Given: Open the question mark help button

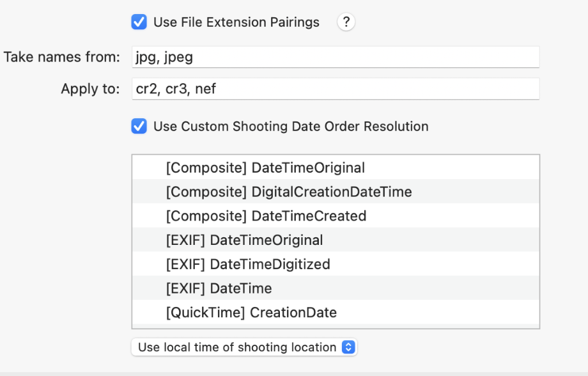Looking at the screenshot, I should [346, 22].
